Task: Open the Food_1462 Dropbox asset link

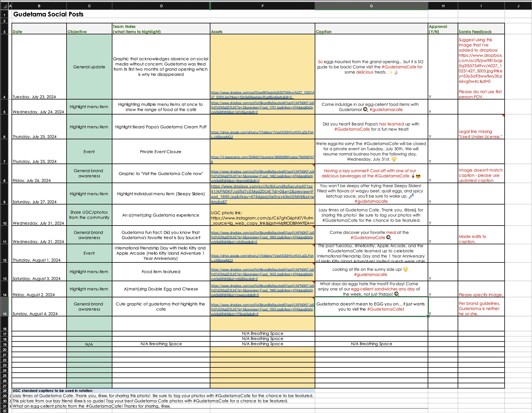Action: click(262, 176)
